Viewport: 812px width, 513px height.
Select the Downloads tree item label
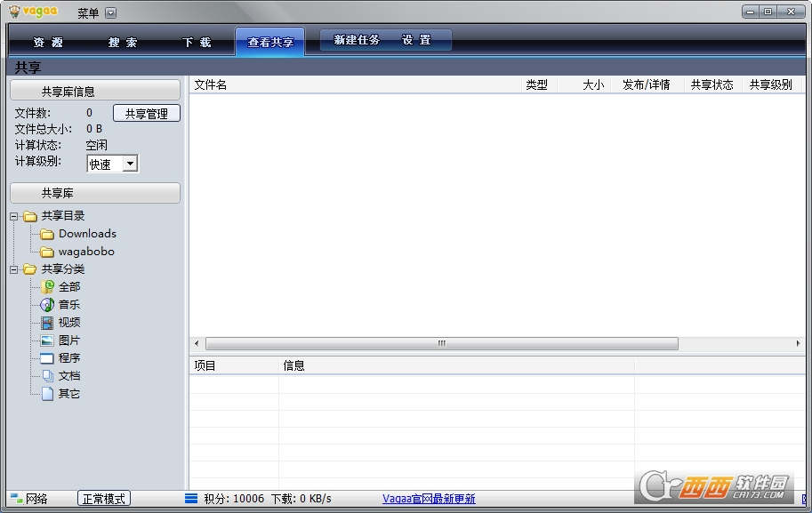point(87,234)
